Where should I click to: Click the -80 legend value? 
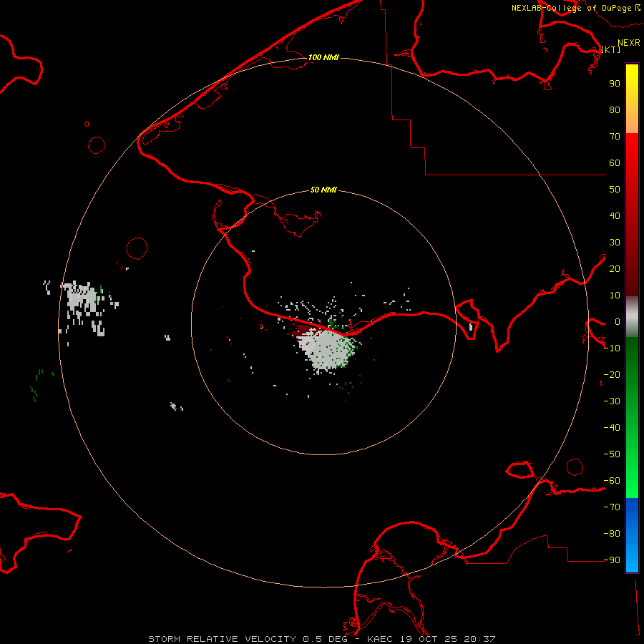click(612, 534)
